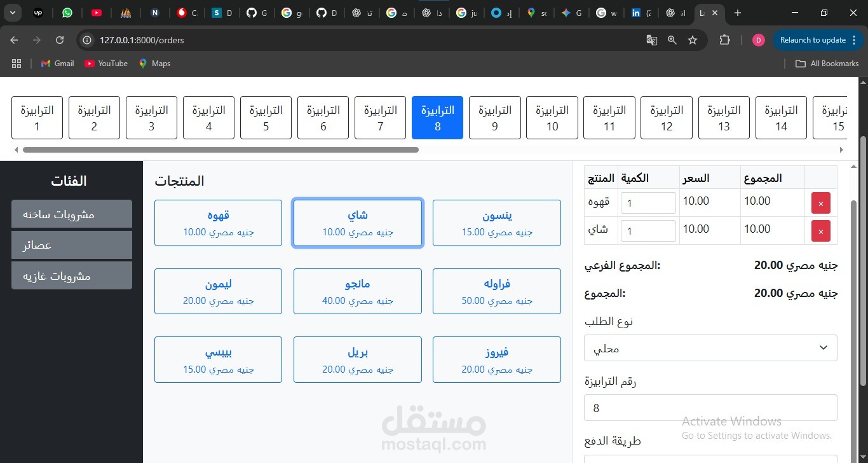Viewport: 868px width, 463px height.
Task: Add فيروز product to the order
Action: [x=497, y=360]
